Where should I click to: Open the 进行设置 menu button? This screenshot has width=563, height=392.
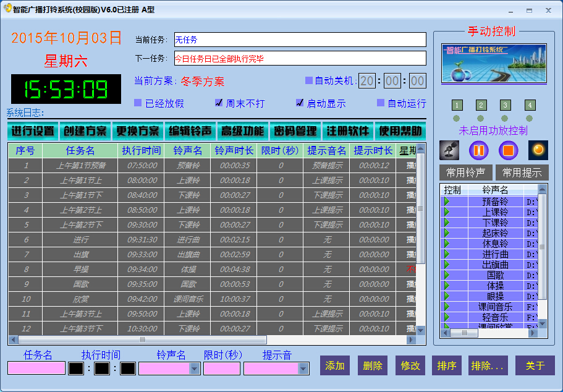(33, 131)
